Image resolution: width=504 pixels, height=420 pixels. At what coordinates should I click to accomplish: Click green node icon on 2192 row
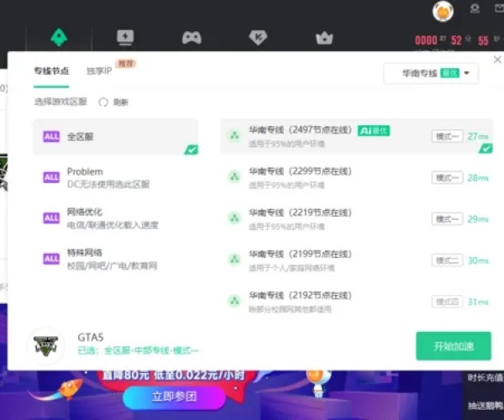[234, 301]
